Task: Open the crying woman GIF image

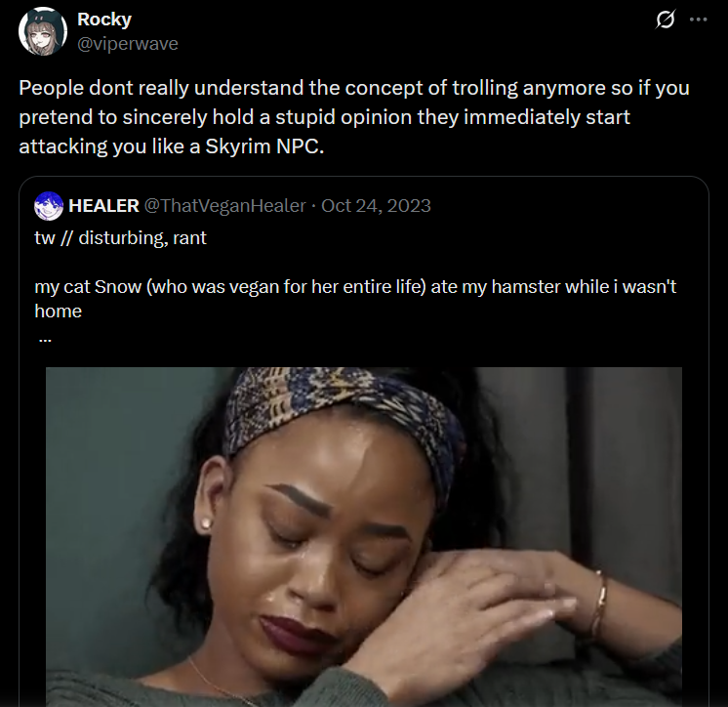Action: tap(364, 537)
